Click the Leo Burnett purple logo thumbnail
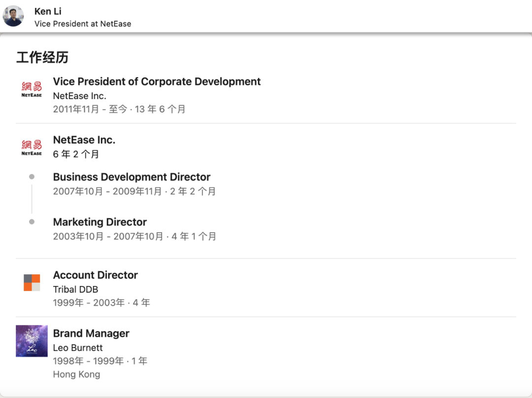Image resolution: width=532 pixels, height=398 pixels. [32, 341]
